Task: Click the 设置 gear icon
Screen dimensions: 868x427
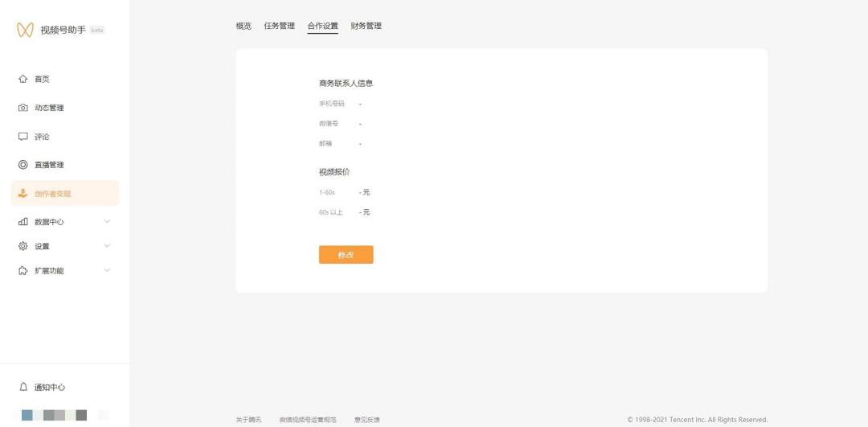Action: pyautogui.click(x=23, y=246)
